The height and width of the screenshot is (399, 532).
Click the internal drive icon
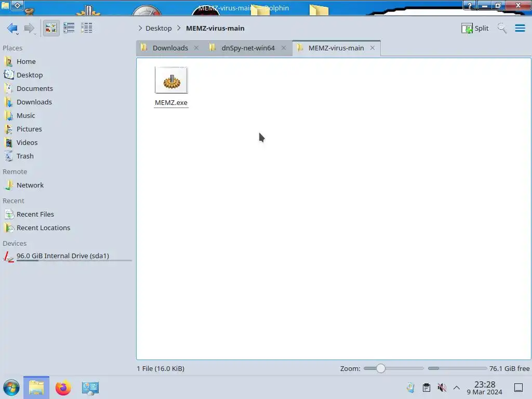(x=8, y=257)
